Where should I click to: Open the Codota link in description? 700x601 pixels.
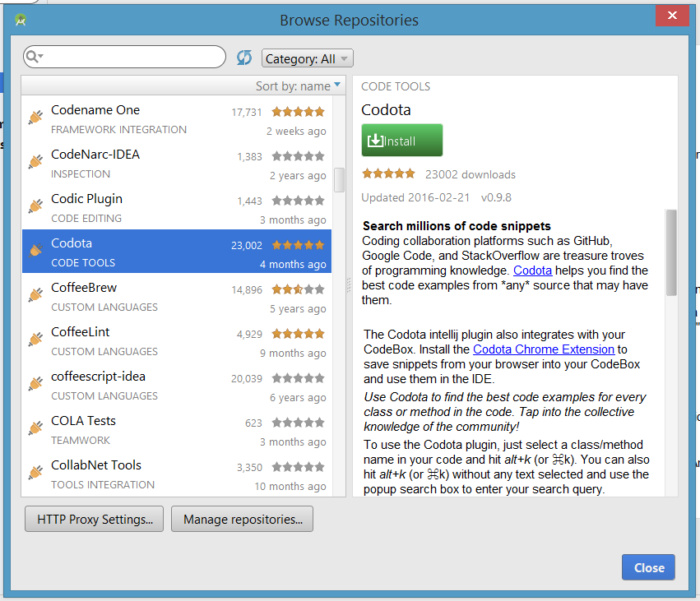tap(532, 271)
